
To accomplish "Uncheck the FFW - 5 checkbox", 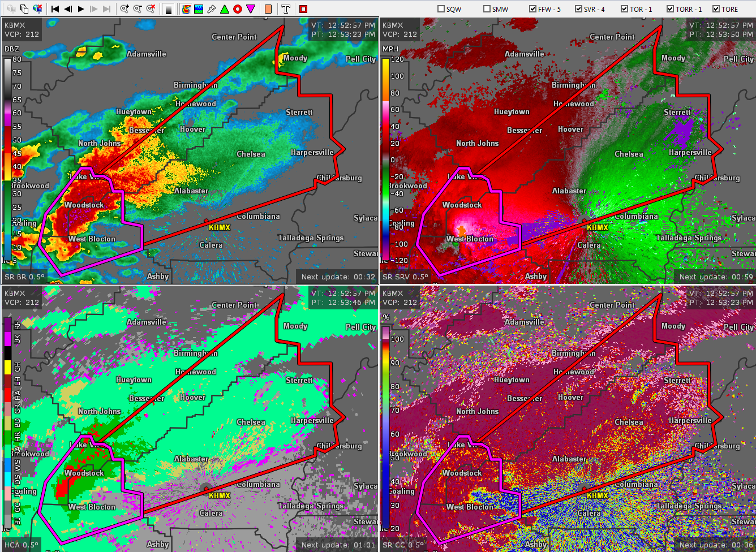I will point(532,9).
